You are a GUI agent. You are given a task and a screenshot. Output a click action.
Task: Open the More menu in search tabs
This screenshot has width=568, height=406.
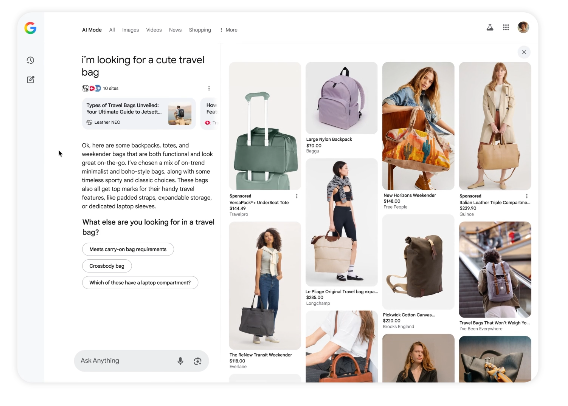tap(229, 30)
